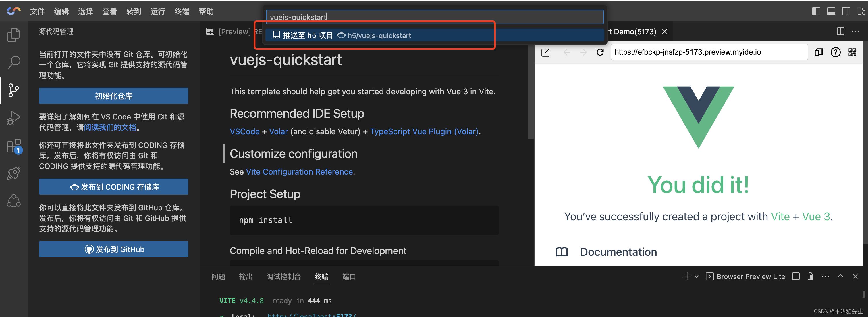Split the editor using the split icon
This screenshot has height=317, width=868.
pos(840,31)
